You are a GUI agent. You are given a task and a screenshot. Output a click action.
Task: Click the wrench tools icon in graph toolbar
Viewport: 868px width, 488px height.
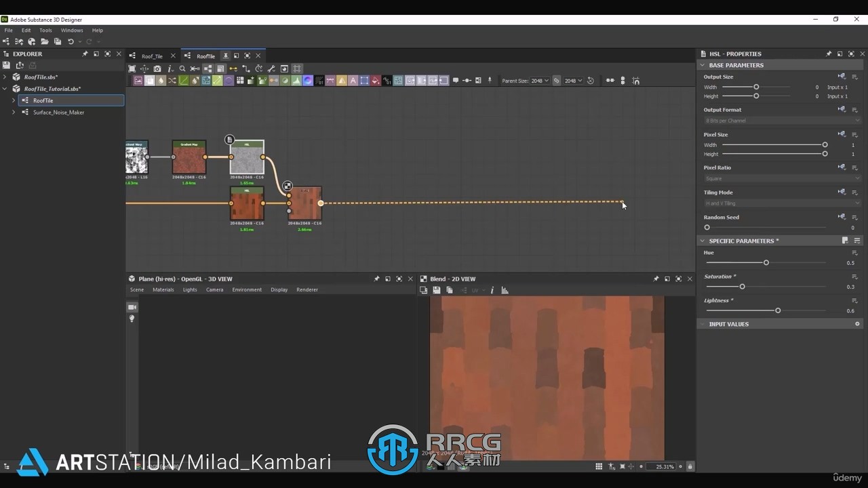(x=271, y=68)
